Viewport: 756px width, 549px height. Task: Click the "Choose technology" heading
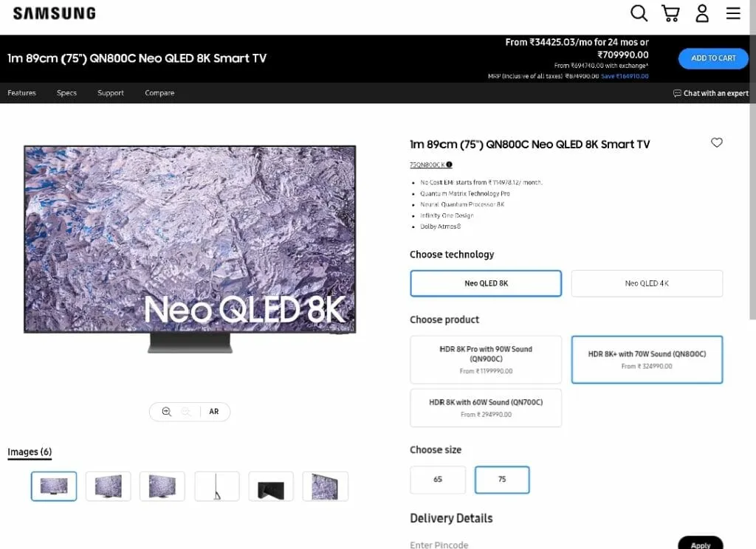coord(452,255)
